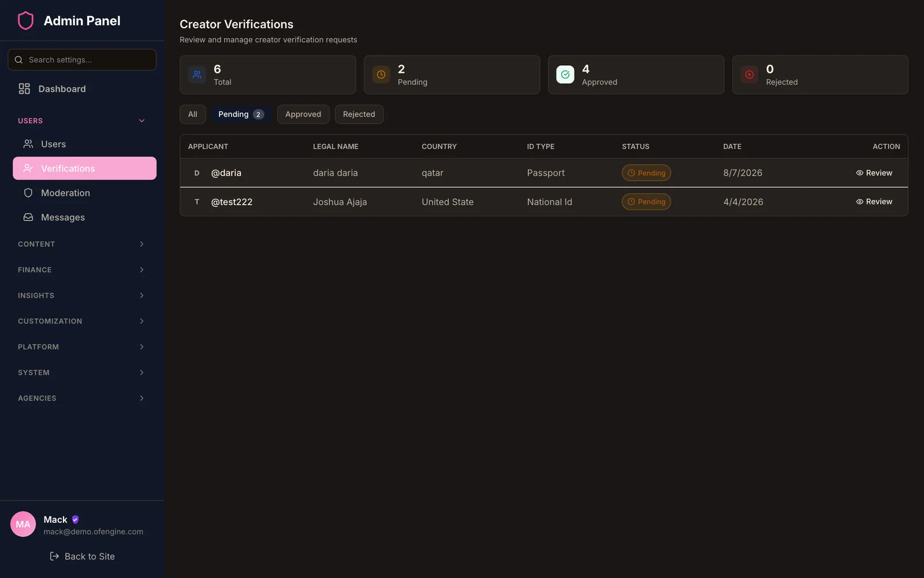Click the Joshua Ajaja legal name

pos(340,202)
